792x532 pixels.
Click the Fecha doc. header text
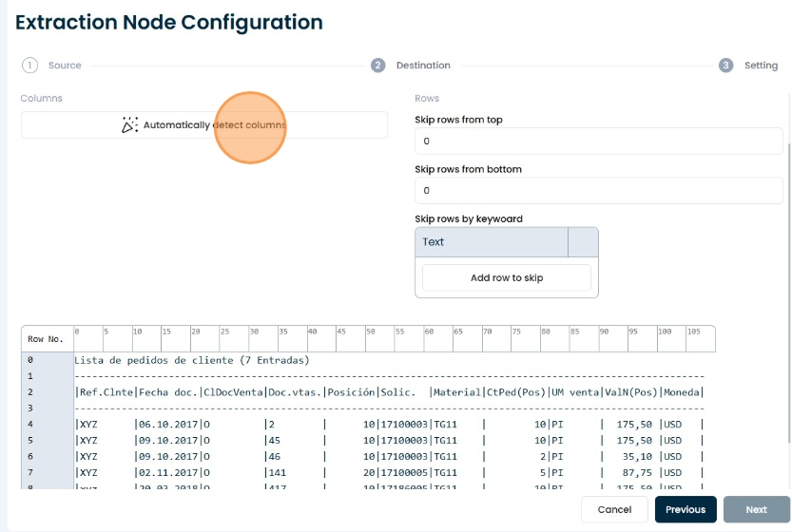click(168, 392)
